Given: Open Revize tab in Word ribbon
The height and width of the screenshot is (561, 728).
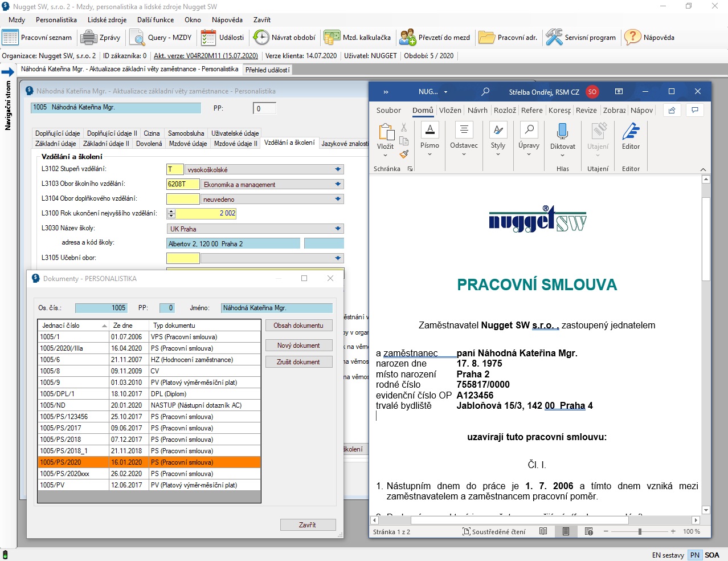Looking at the screenshot, I should [586, 110].
